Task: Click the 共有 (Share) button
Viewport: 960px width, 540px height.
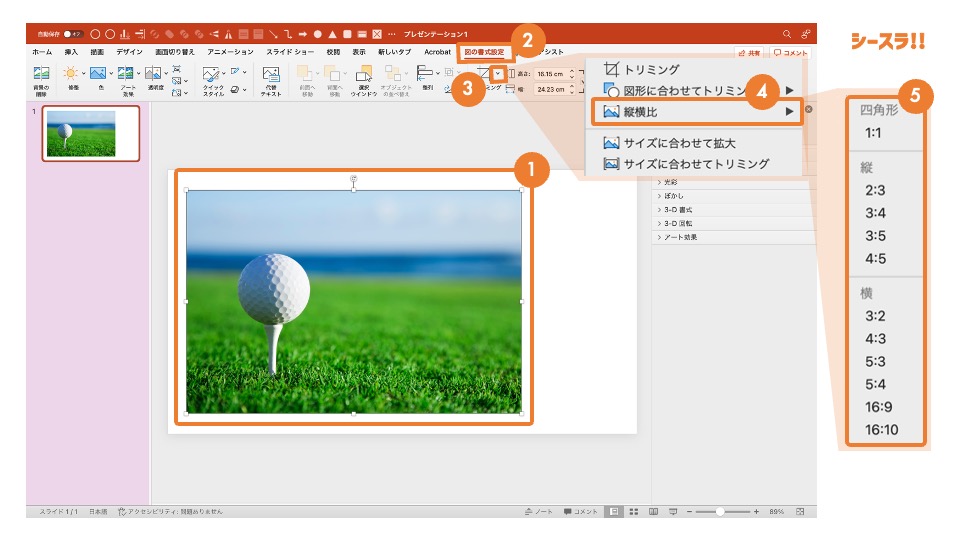Action: point(749,52)
